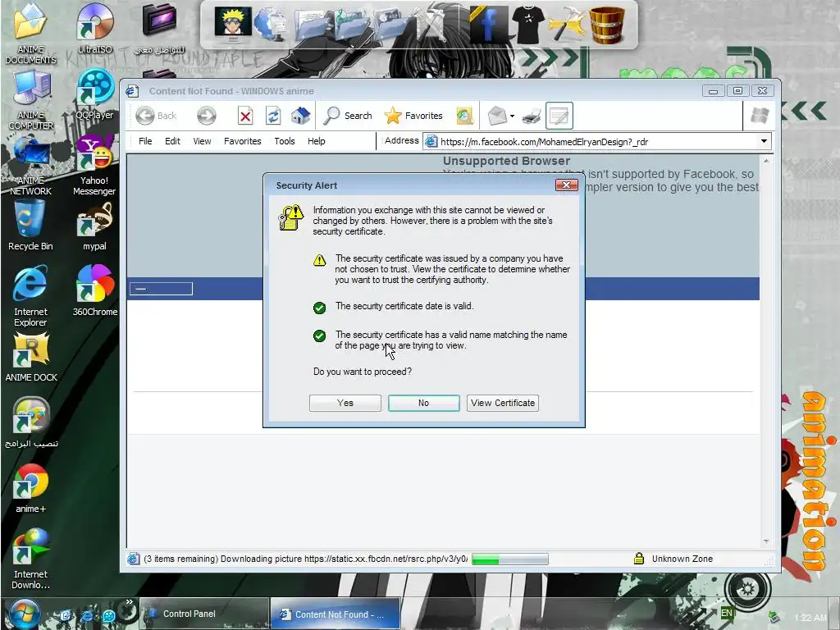This screenshot has height=630, width=840.
Task: Click the wooden bucket icon in dock
Action: (607, 25)
